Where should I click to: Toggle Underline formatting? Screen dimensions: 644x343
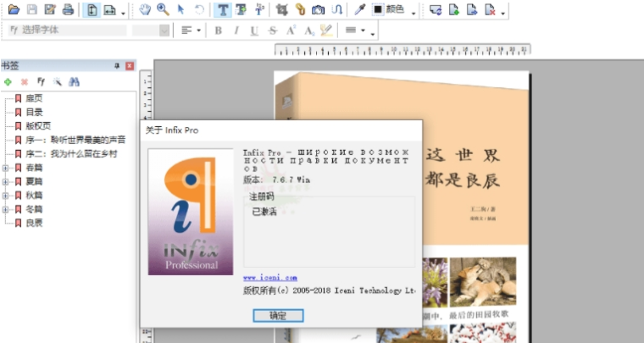point(254,30)
